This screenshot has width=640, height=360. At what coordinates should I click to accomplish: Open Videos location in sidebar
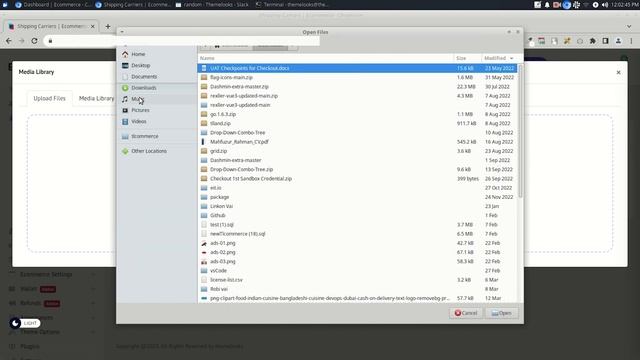point(139,121)
